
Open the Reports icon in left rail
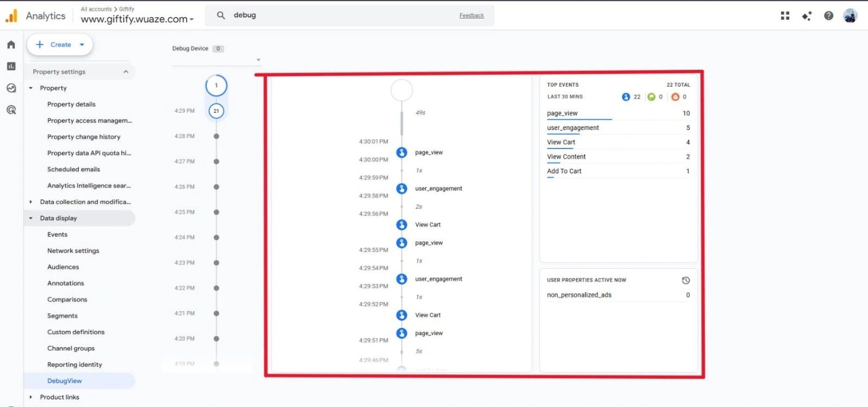click(11, 66)
